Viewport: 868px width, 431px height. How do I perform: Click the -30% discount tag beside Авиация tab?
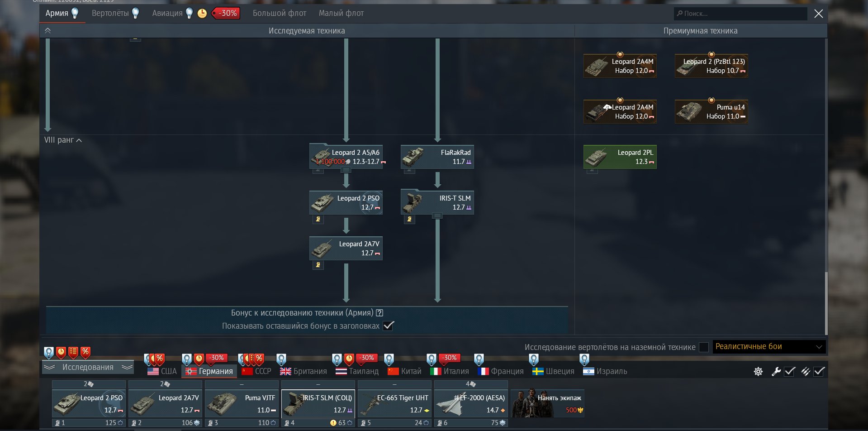tap(226, 14)
